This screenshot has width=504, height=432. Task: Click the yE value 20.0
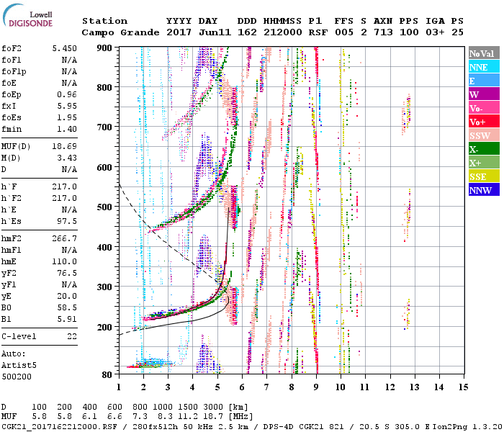coord(67,297)
